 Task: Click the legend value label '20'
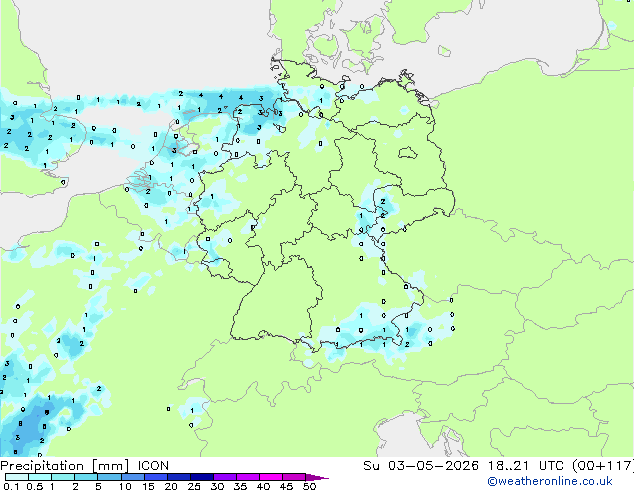click(x=171, y=486)
